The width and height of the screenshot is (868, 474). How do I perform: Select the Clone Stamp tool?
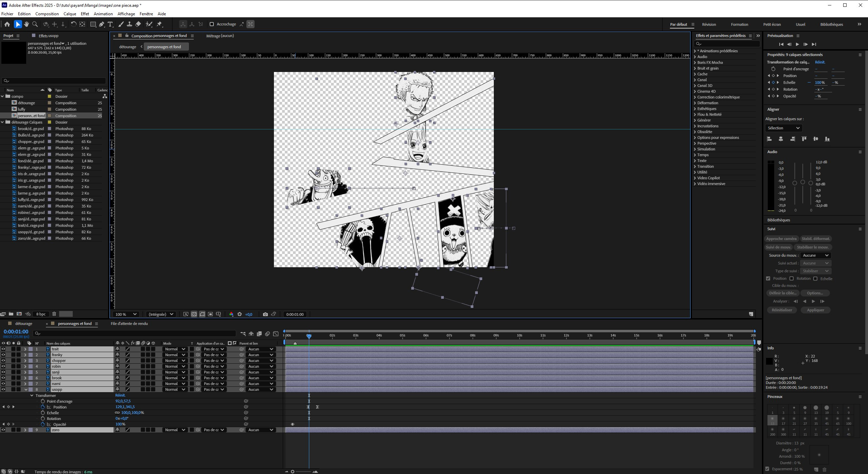(129, 24)
